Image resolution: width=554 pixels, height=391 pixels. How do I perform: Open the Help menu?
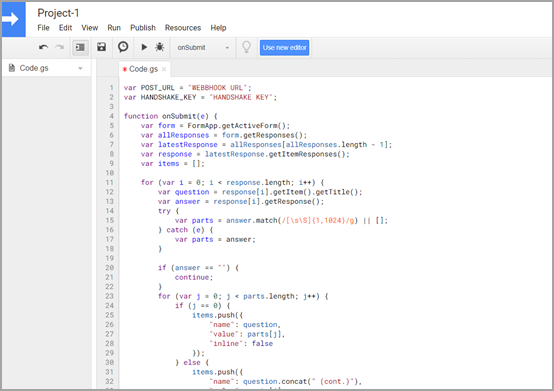(218, 28)
